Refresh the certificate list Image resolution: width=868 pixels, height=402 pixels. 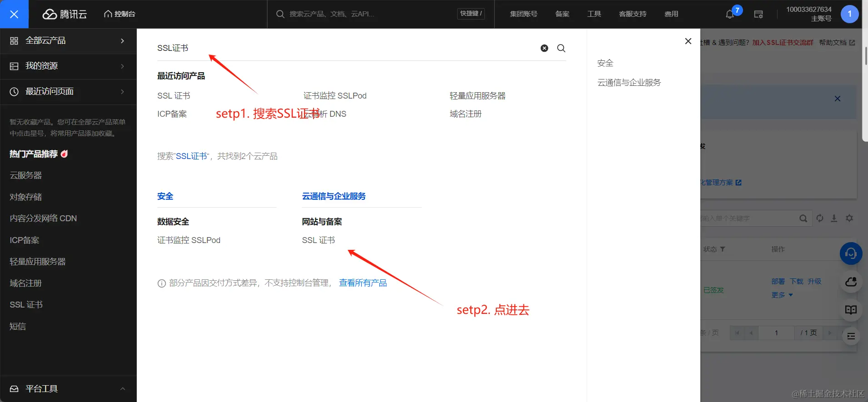coord(820,218)
